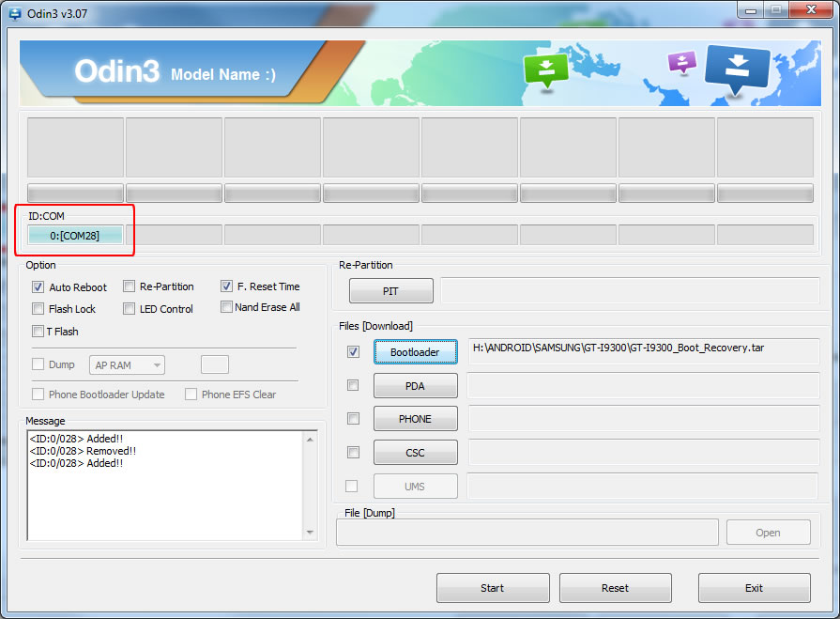This screenshot has width=840, height=619.
Task: Start the flashing process
Action: tap(493, 588)
